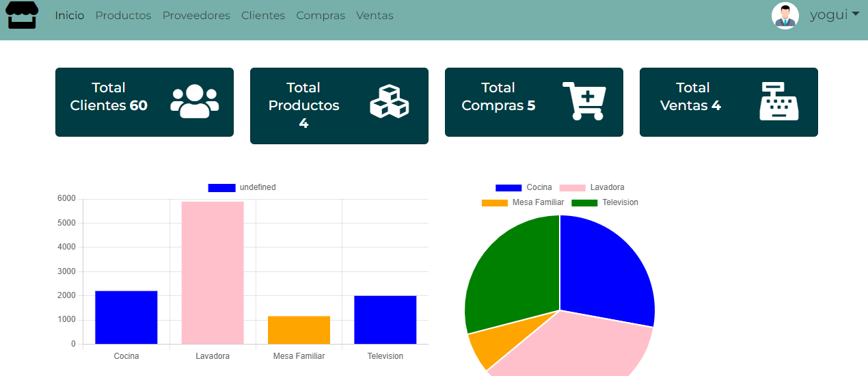Click the Total Compras 5 card

534,102
